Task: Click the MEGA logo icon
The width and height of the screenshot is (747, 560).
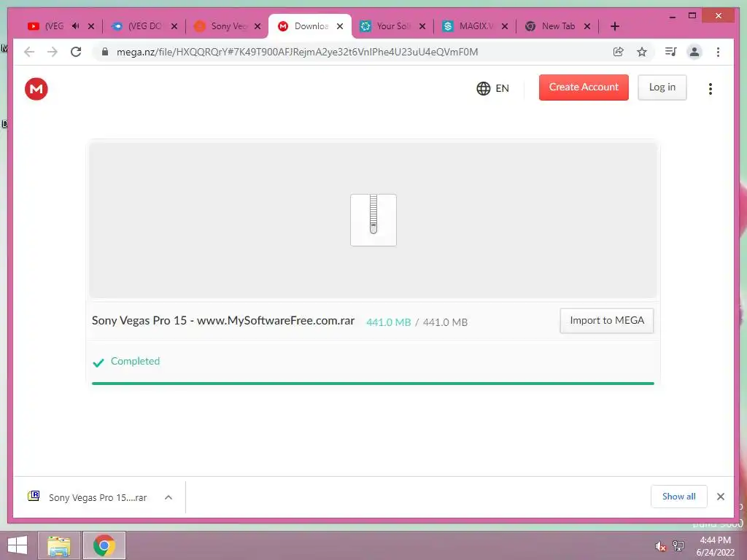Action: (36, 88)
